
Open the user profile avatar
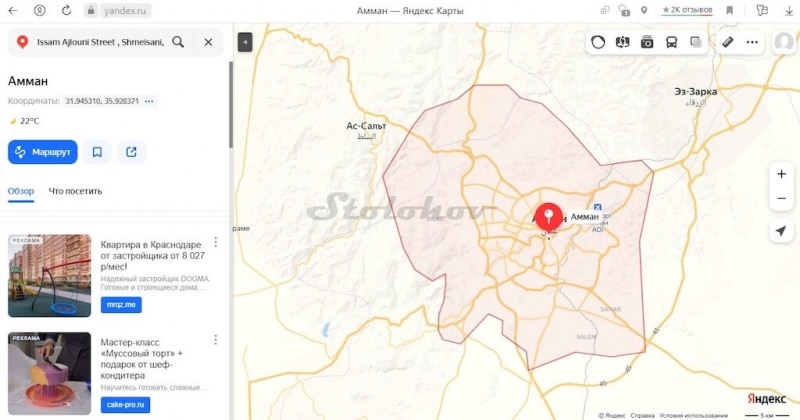[784, 42]
